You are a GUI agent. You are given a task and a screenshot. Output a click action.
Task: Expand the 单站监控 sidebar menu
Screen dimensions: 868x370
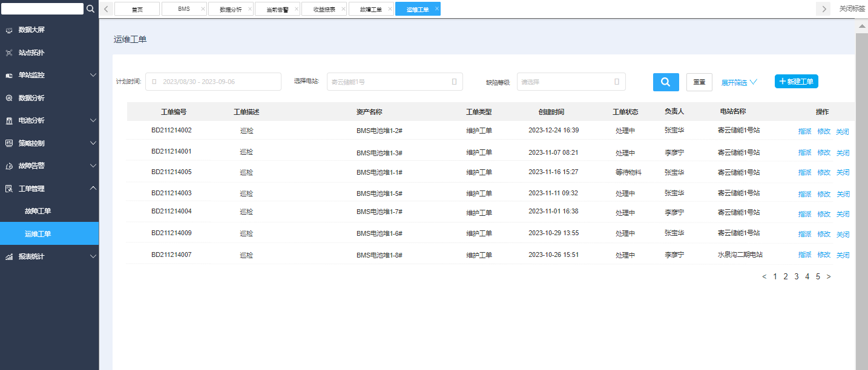pos(93,75)
